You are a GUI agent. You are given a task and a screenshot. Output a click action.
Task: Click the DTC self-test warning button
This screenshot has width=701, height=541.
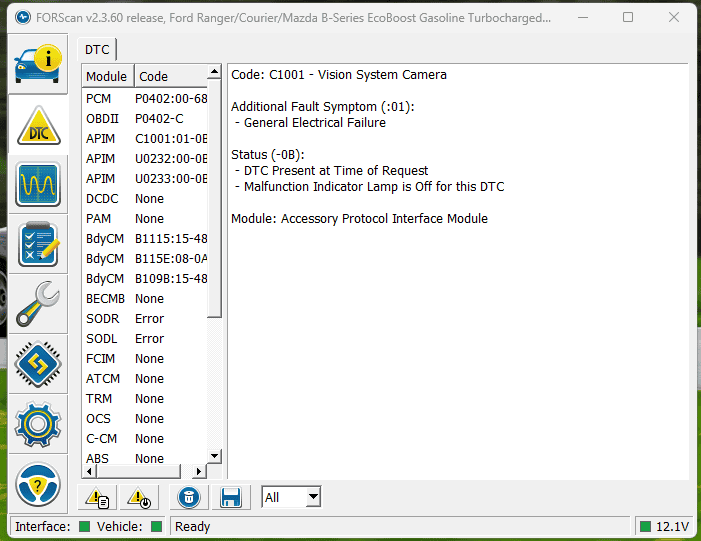(139, 497)
